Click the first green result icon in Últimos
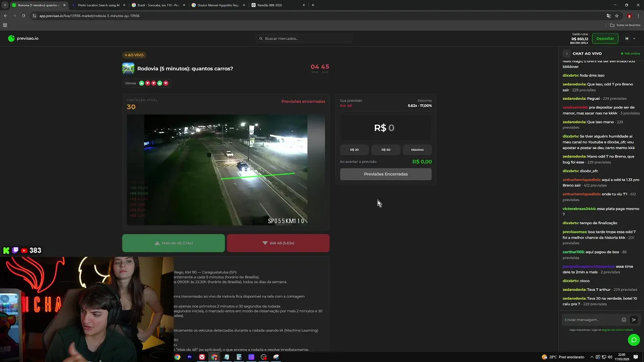The image size is (644, 362). click(x=141, y=83)
